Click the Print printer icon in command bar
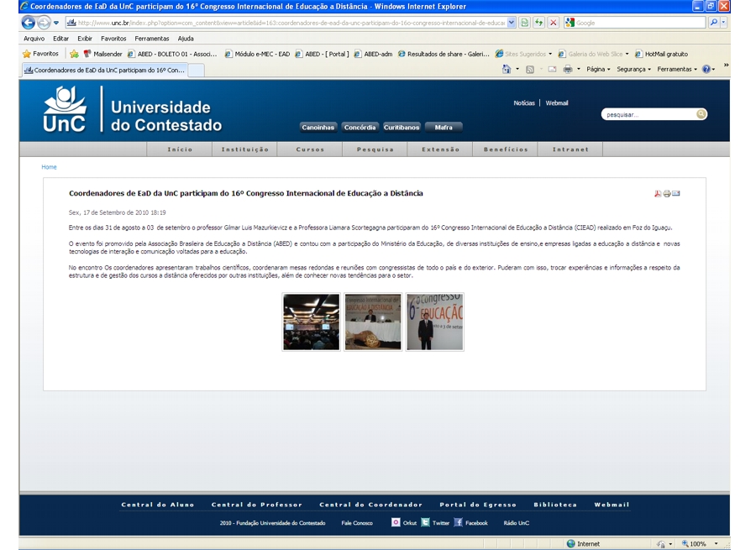This screenshot has height=550, width=756. [x=568, y=70]
